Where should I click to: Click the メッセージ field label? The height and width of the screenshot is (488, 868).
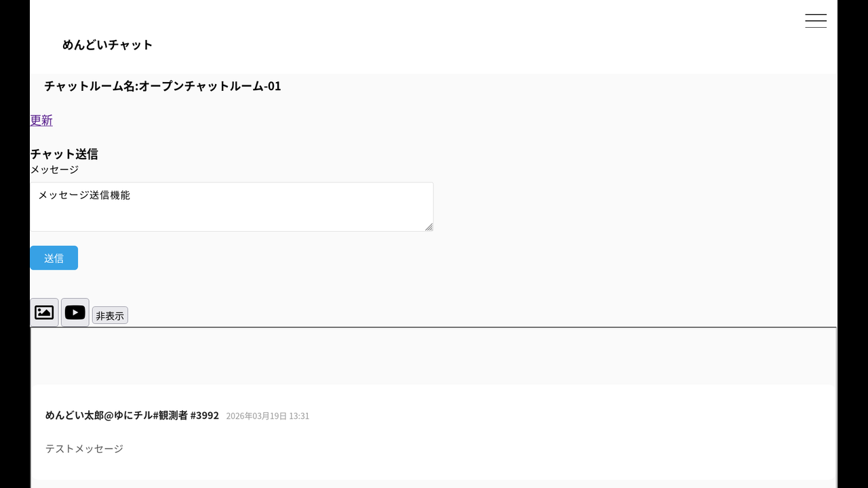54,169
